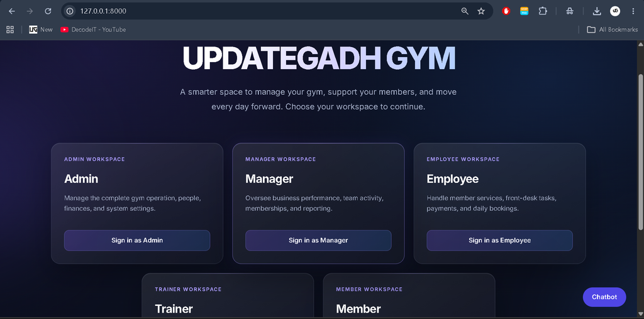The image size is (644, 319).
Task: Click the Employee card title
Action: pyautogui.click(x=452, y=179)
